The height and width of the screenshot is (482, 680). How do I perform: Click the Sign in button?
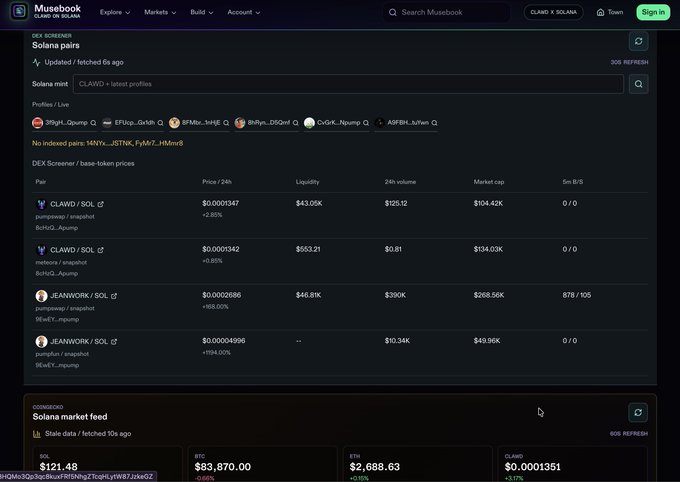pos(653,12)
